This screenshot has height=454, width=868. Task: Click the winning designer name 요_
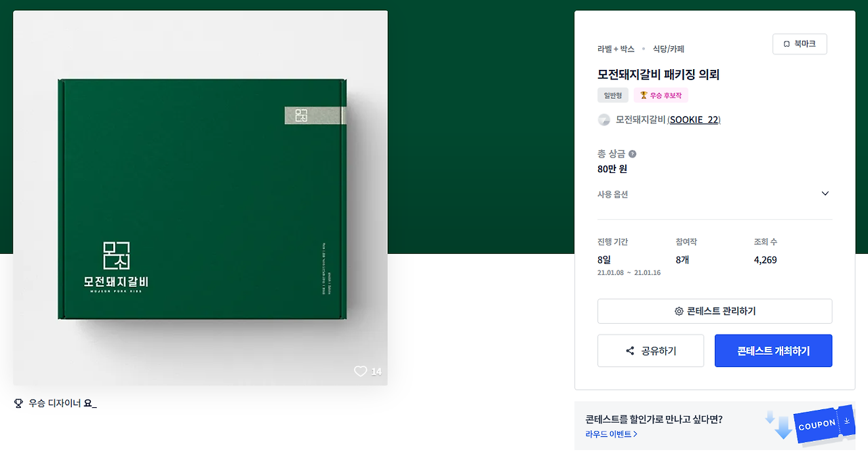click(90, 403)
